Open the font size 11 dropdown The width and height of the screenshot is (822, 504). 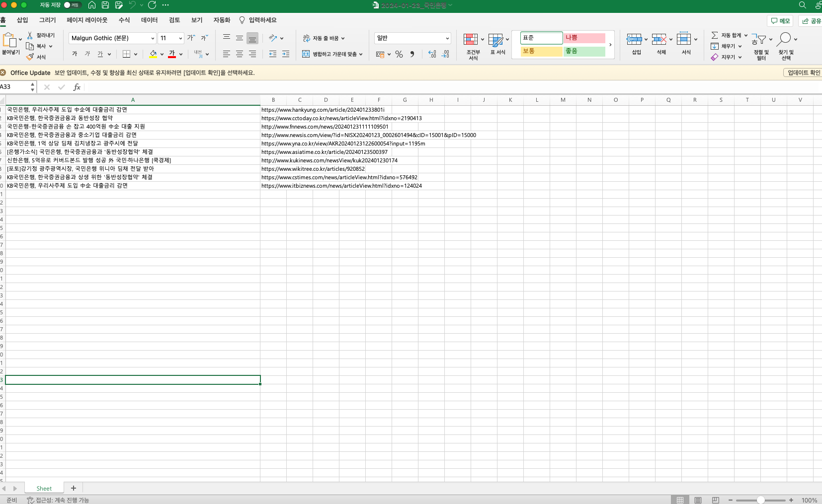pyautogui.click(x=180, y=38)
